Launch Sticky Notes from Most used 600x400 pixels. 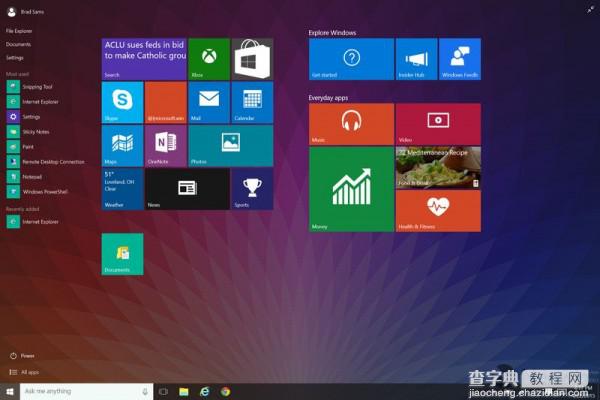(28, 132)
